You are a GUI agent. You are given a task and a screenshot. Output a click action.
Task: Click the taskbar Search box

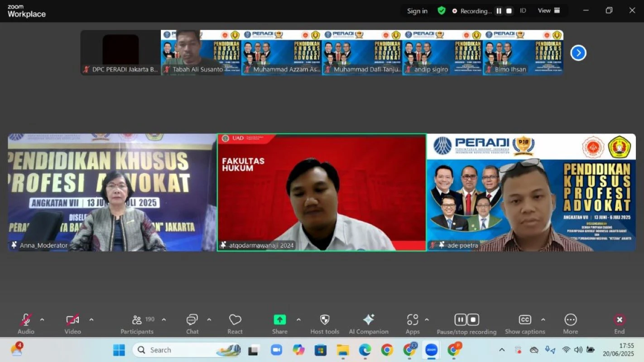click(x=187, y=350)
